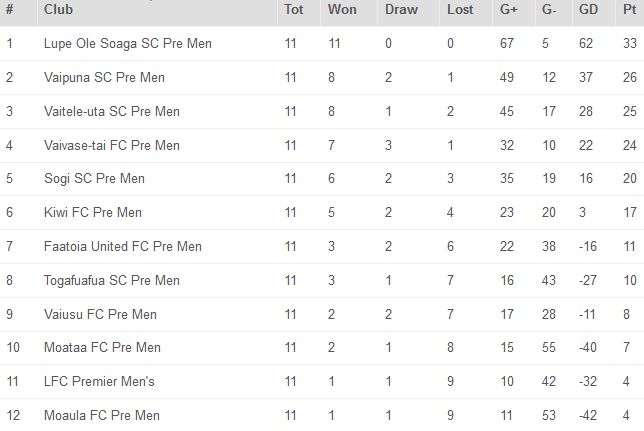
Task: Select LFC Premier Men's club
Action: pos(99,382)
